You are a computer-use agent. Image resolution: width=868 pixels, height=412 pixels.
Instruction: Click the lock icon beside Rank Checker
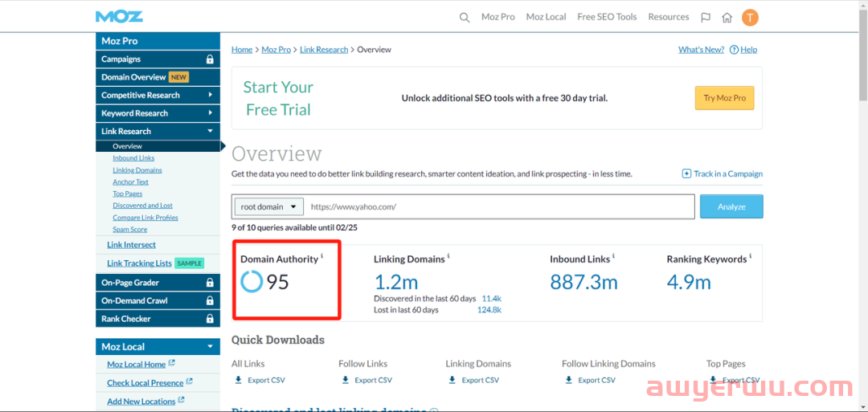coord(210,319)
